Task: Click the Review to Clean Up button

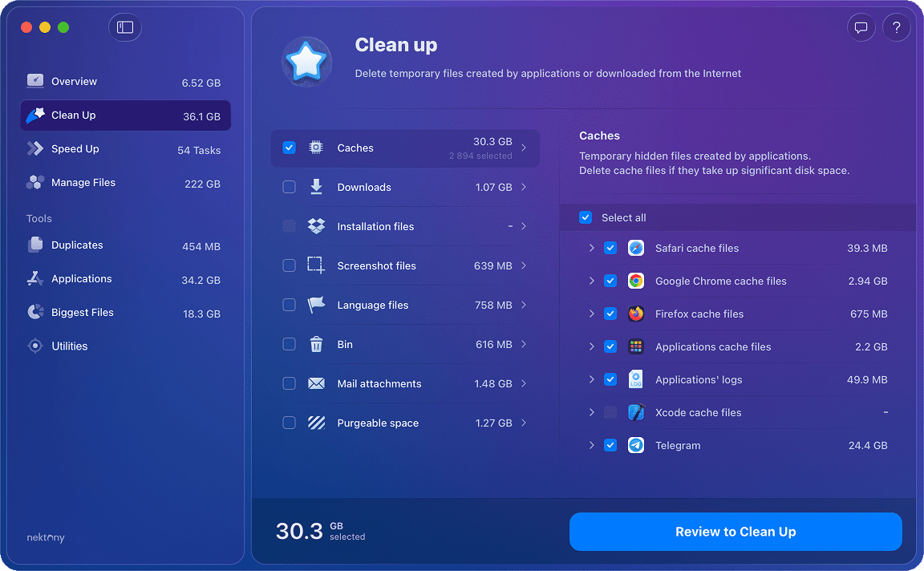Action: 735,531
